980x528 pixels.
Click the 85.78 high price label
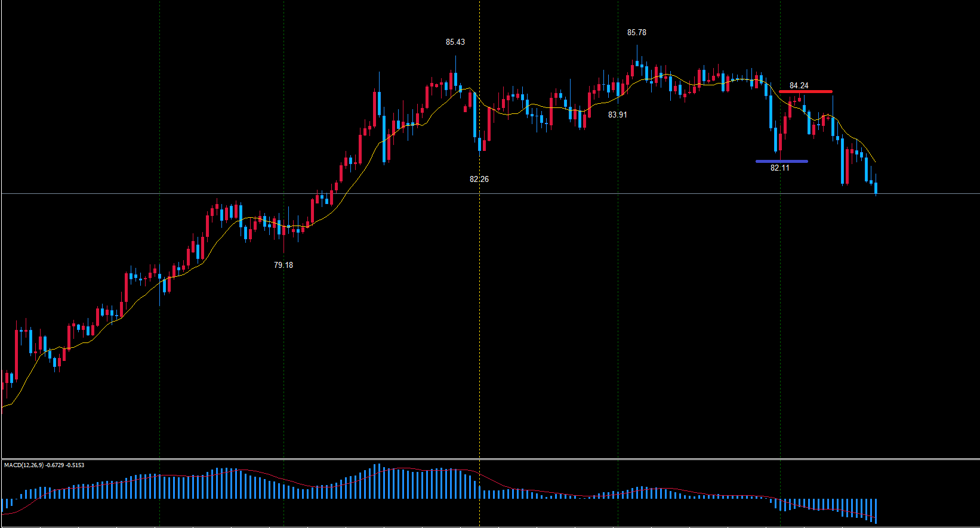point(636,33)
